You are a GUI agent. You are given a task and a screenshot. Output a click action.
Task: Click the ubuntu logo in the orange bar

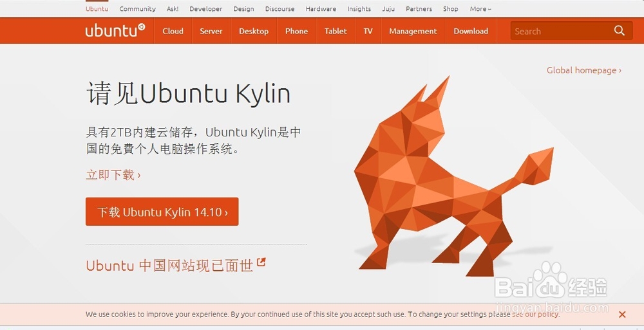pos(115,31)
